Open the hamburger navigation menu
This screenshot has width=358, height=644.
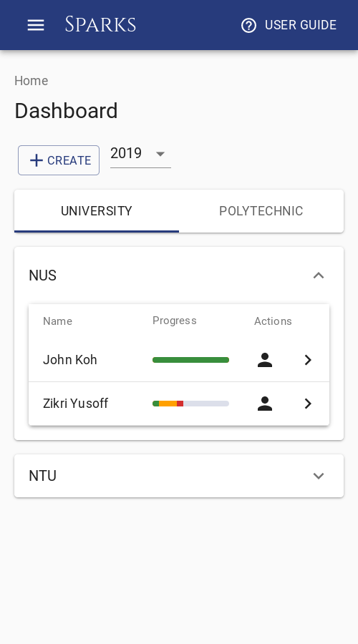click(x=36, y=25)
